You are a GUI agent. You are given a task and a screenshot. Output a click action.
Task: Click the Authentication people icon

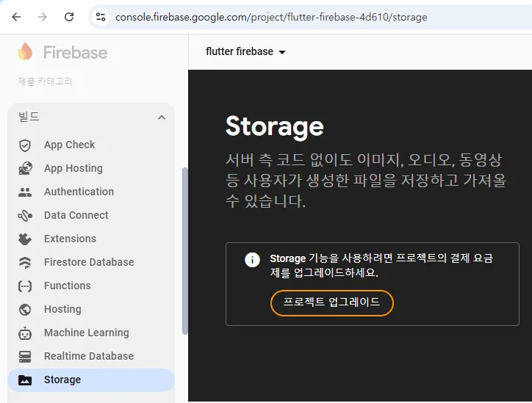25,192
